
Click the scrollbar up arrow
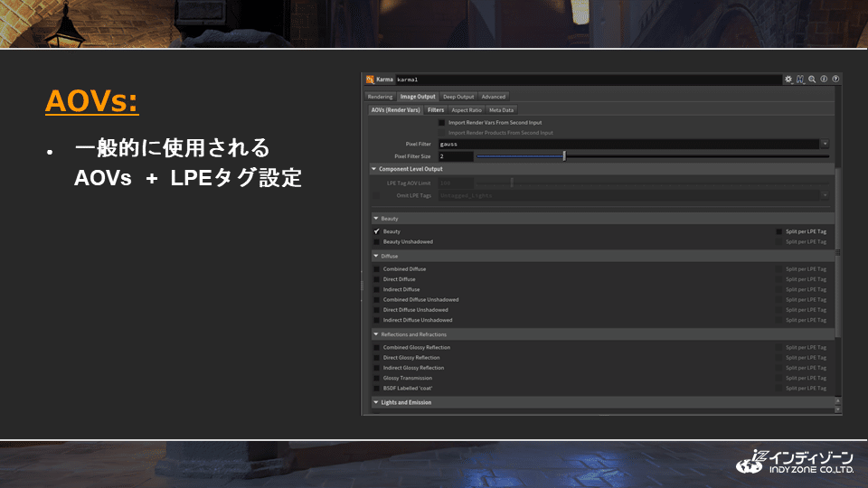click(837, 401)
